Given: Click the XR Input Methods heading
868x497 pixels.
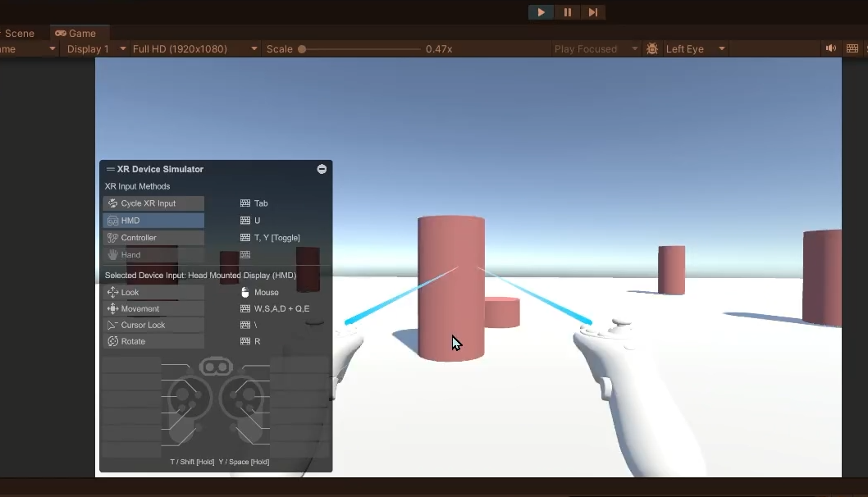Looking at the screenshot, I should [x=137, y=186].
